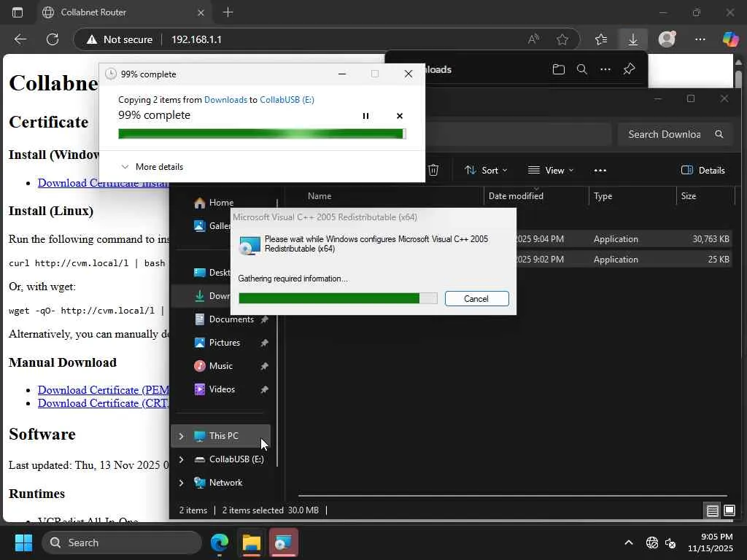Open the Download Certificate (CRT) link
Viewport: 747px width, 560px height.
104,403
